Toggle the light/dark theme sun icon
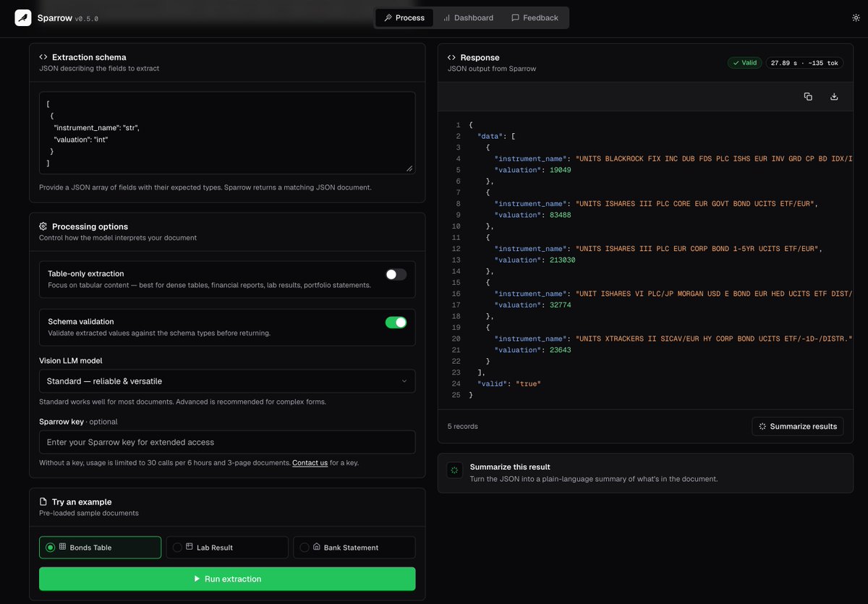The image size is (868, 604). [856, 18]
